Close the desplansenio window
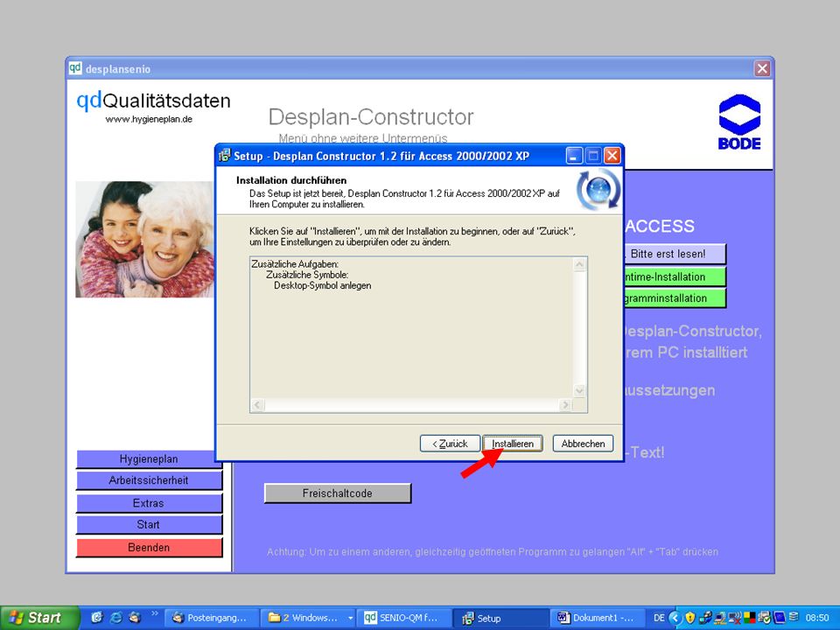Viewport: 840px width, 630px height. click(762, 68)
